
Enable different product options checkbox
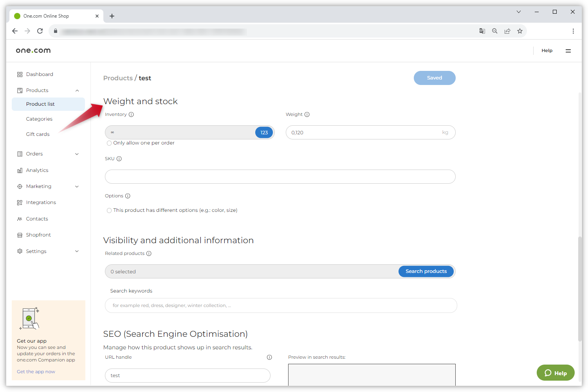pyautogui.click(x=109, y=211)
